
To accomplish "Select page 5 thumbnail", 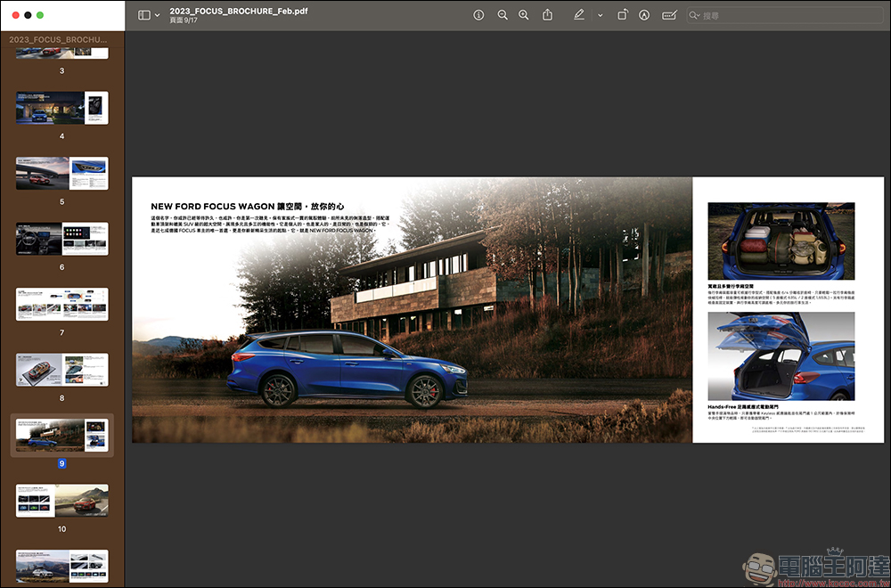I will (x=62, y=173).
